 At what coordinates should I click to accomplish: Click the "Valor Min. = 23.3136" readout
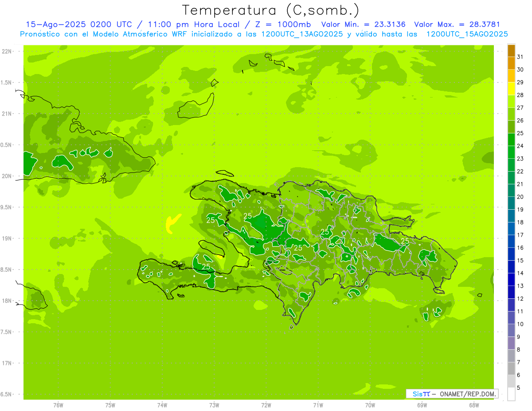(363, 24)
